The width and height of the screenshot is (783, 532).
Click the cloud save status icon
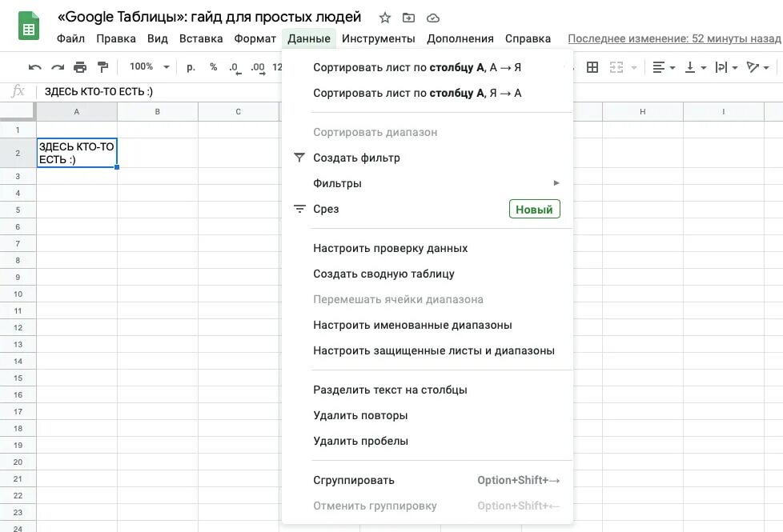[433, 18]
